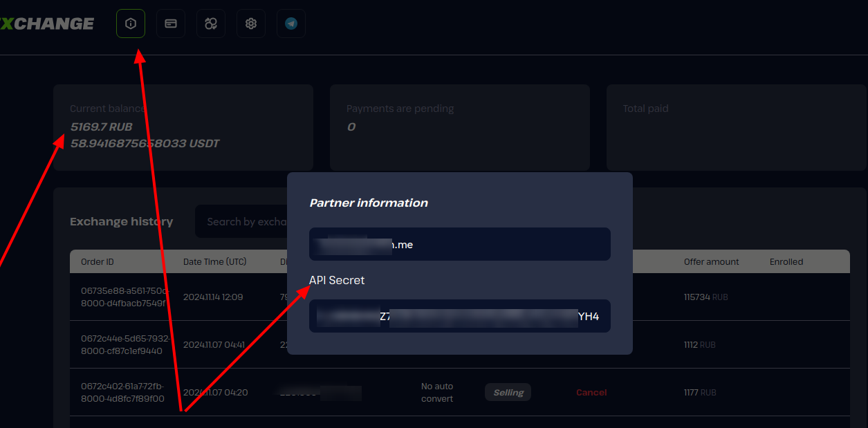Select order ID starting with 06735e88

123,297
